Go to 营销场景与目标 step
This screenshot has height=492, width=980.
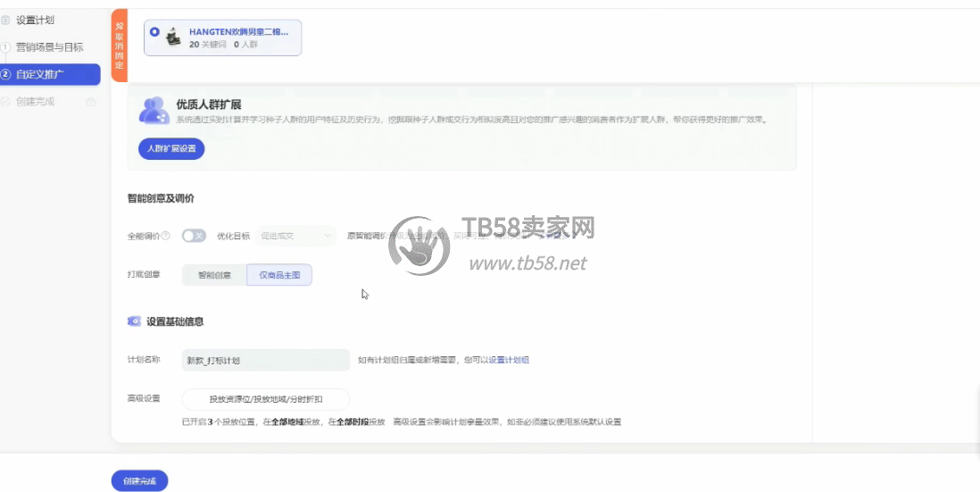click(x=49, y=47)
